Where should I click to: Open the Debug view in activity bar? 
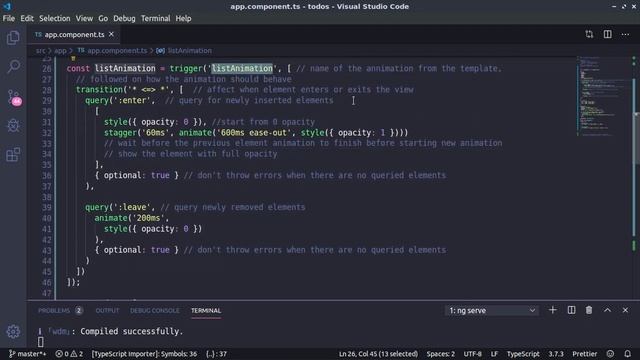pyautogui.click(x=13, y=125)
